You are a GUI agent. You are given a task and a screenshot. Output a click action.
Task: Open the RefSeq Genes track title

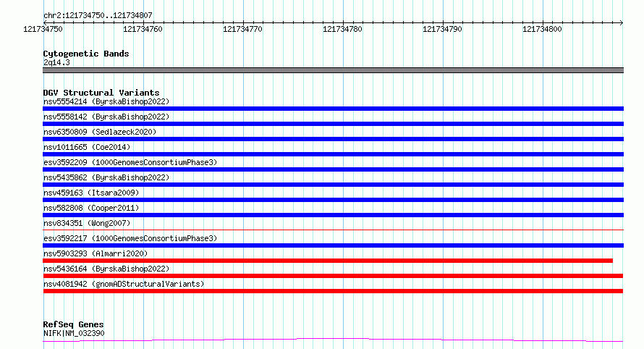coord(73,324)
